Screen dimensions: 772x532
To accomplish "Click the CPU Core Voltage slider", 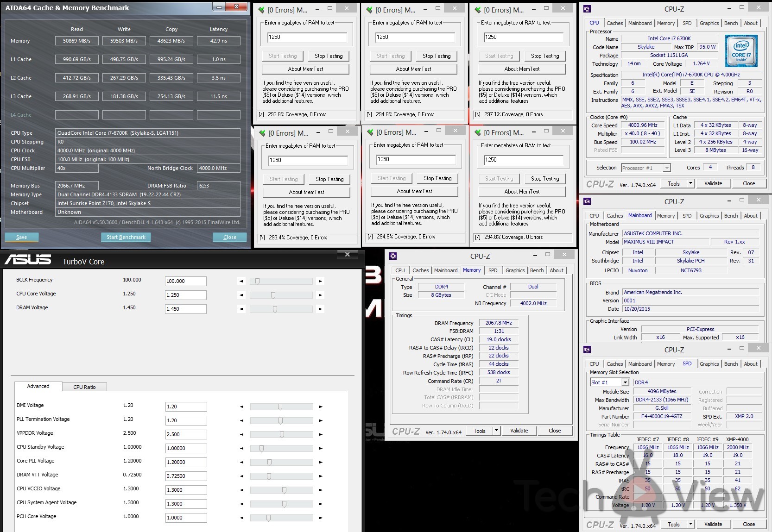I will point(281,295).
